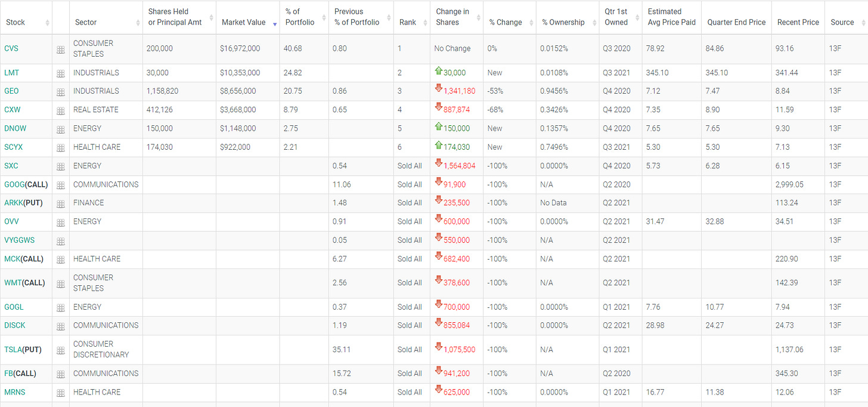Click the green up arrow beside 30,000
Viewport: 868px width, 407px height.
point(439,72)
